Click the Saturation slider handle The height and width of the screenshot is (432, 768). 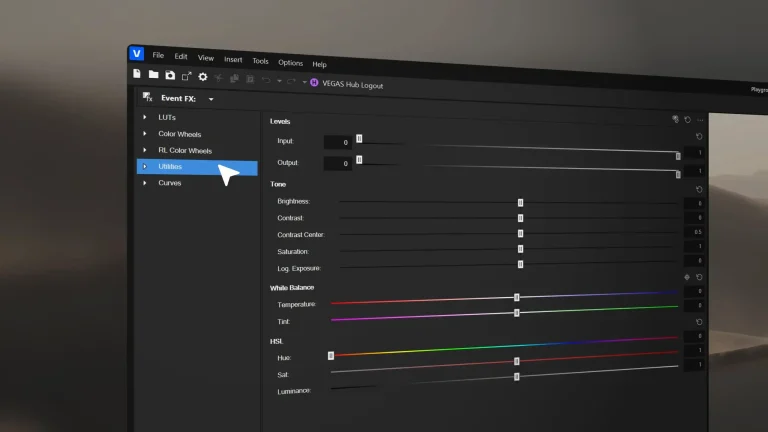tap(520, 249)
